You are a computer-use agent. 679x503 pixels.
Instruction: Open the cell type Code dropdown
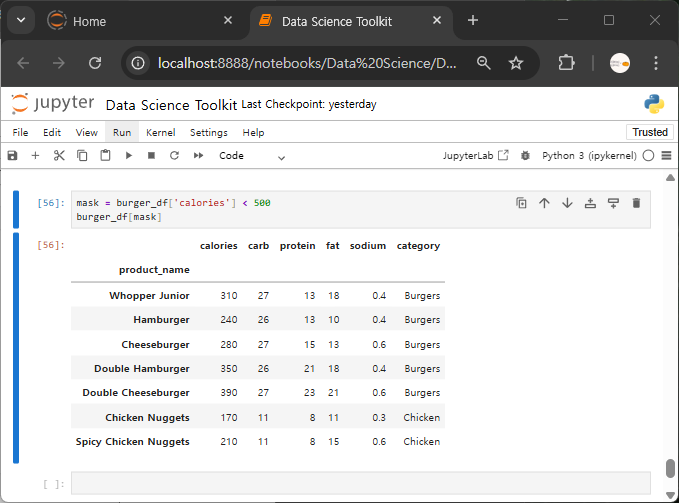click(252, 156)
